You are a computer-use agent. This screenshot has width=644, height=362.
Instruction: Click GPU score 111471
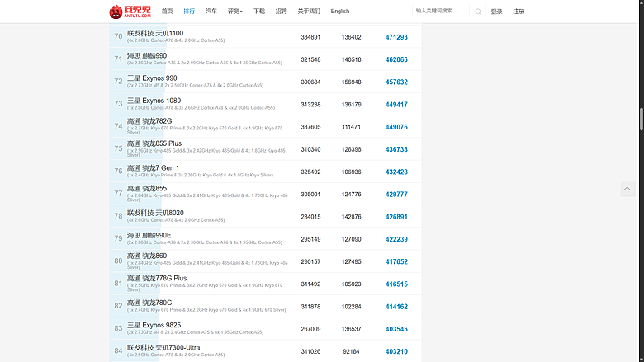pos(352,127)
